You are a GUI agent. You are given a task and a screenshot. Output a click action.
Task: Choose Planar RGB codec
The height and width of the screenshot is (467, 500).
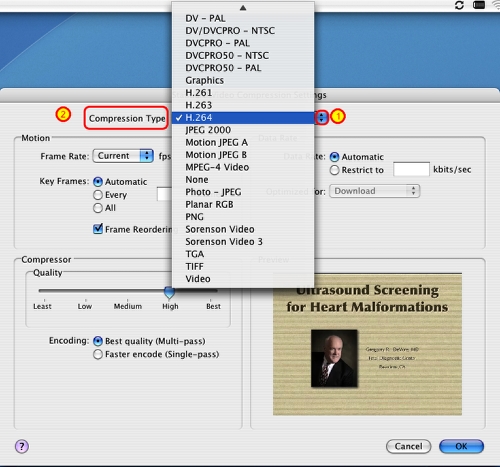coord(243,204)
